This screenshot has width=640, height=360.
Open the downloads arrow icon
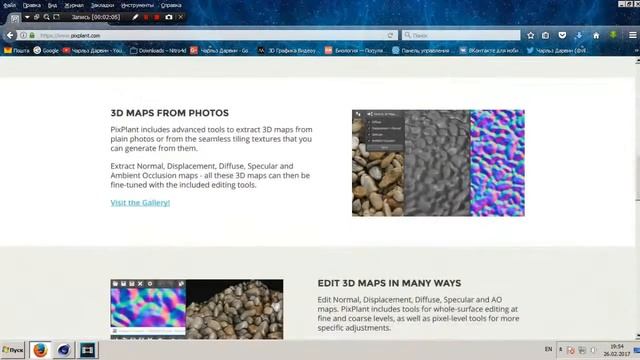(579, 36)
